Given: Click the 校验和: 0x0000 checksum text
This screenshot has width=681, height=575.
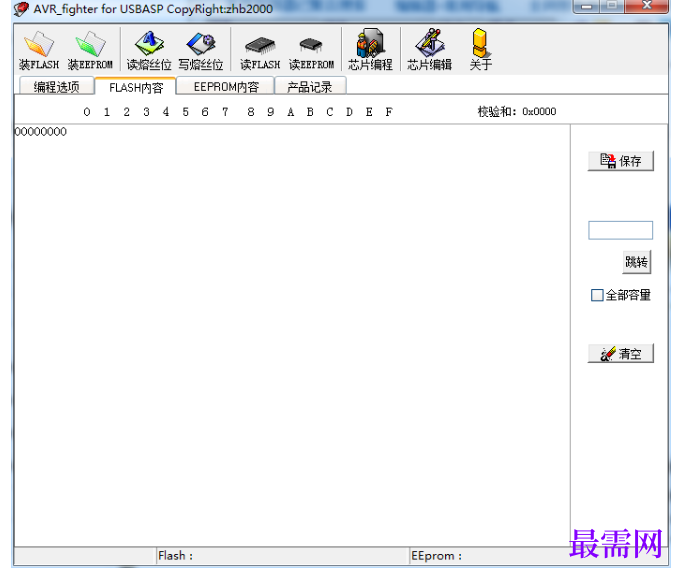Looking at the screenshot, I should point(517,112).
